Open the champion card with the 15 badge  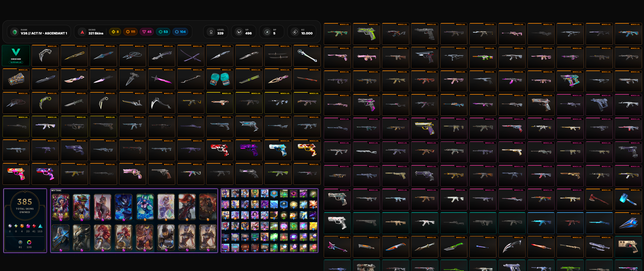point(81,207)
